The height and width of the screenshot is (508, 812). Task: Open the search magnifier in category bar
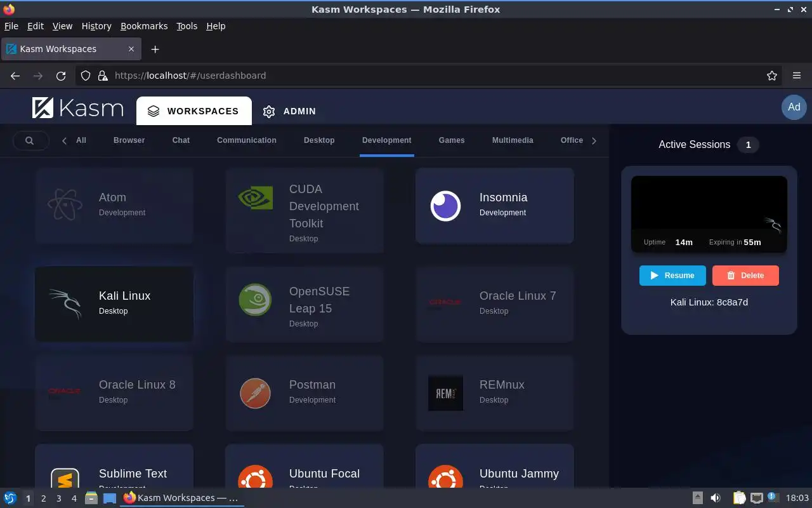coord(30,140)
